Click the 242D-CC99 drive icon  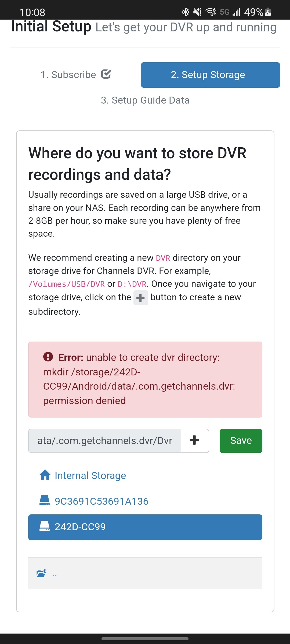44,526
